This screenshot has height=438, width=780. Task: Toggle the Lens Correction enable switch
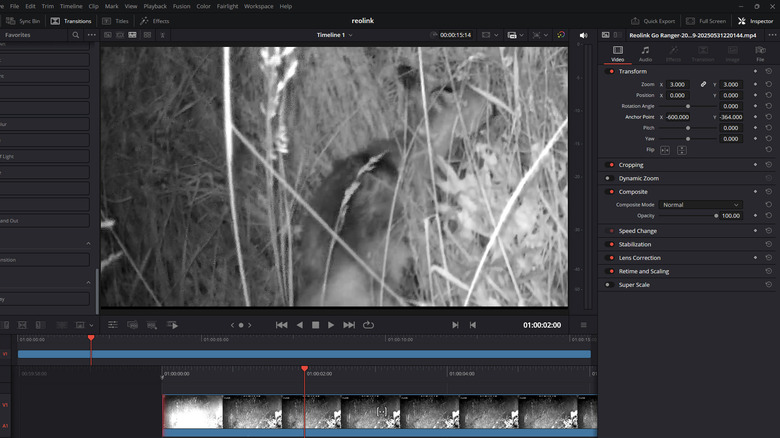611,258
